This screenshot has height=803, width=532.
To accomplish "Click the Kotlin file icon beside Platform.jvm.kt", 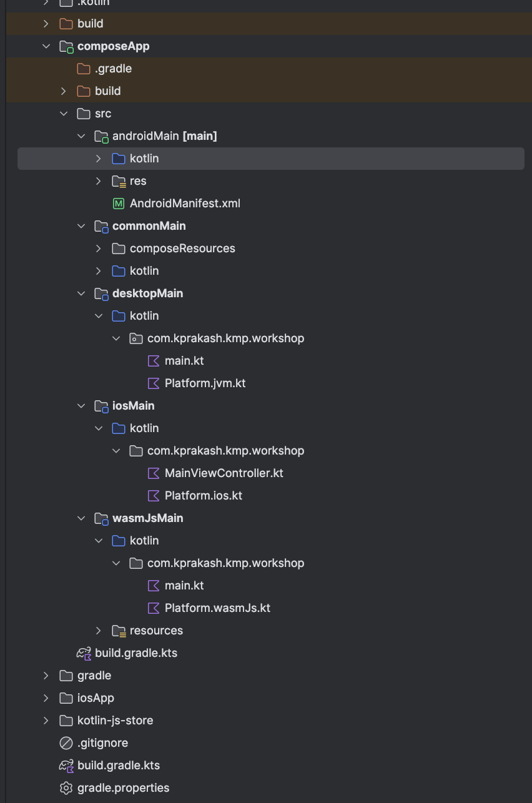I will pos(153,383).
